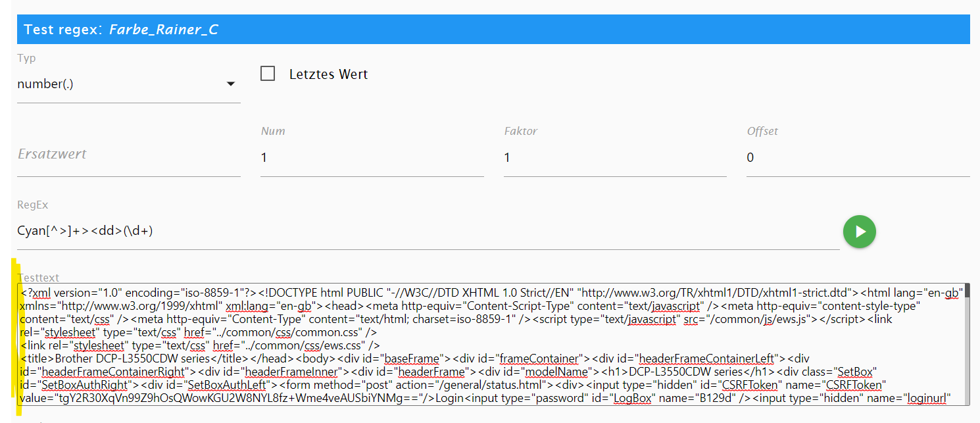Click the 'Offset' field label
980x423 pixels.
click(x=762, y=131)
